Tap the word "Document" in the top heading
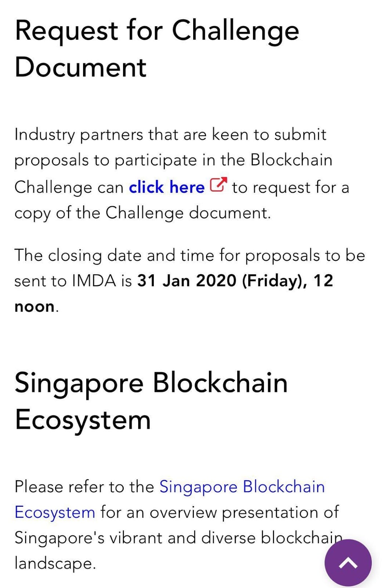Screen dimensions: 386x588 [80, 67]
